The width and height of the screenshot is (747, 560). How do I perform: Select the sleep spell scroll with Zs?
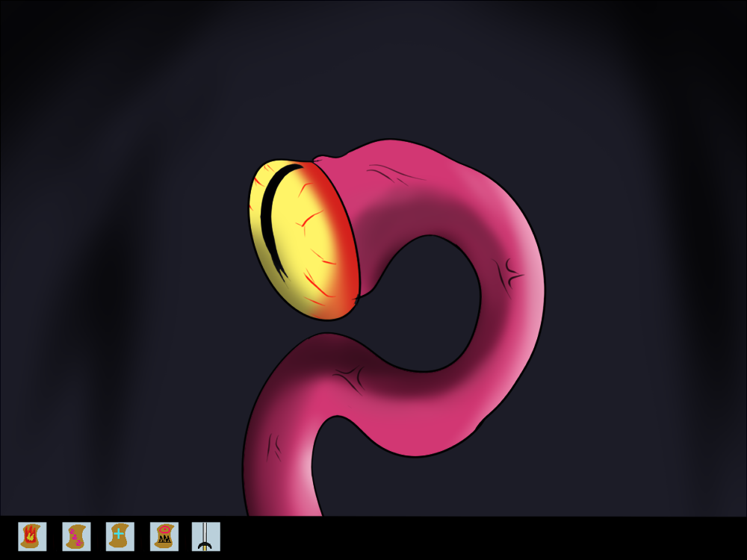tap(76, 536)
